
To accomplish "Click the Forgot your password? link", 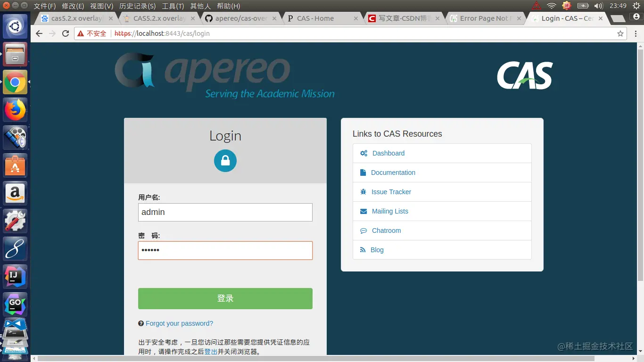I will (179, 323).
